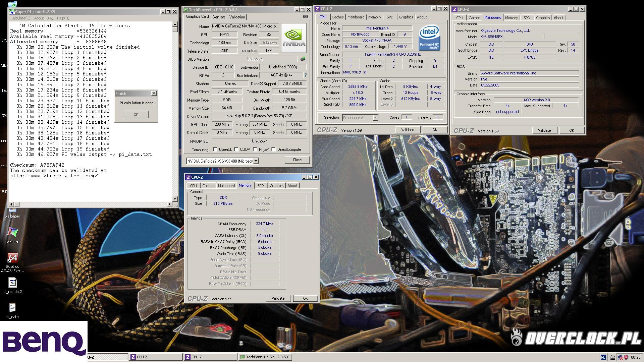Image resolution: width=644 pixels, height=362 pixels.
Task: Enable the CUDA checkbox
Action: [236, 149]
